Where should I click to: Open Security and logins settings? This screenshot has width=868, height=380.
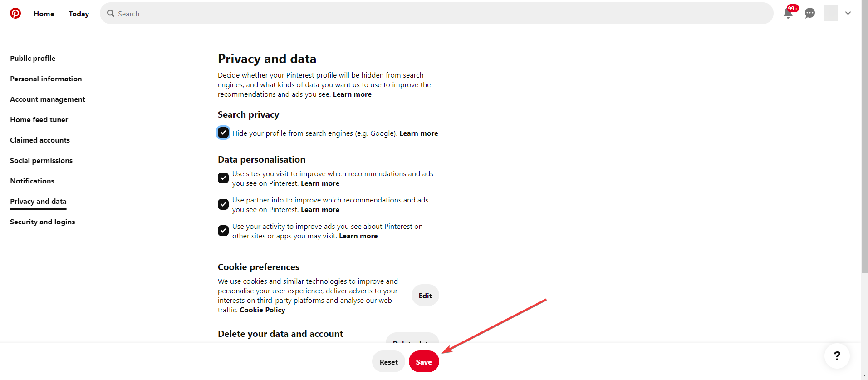coord(43,222)
